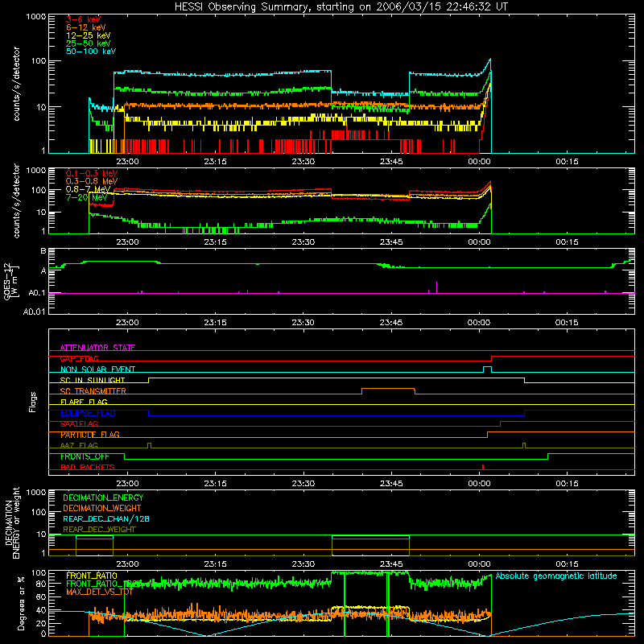The height and width of the screenshot is (644, 644).
Task: Select the BAD_PACKETS flag label
Action: click(88, 467)
